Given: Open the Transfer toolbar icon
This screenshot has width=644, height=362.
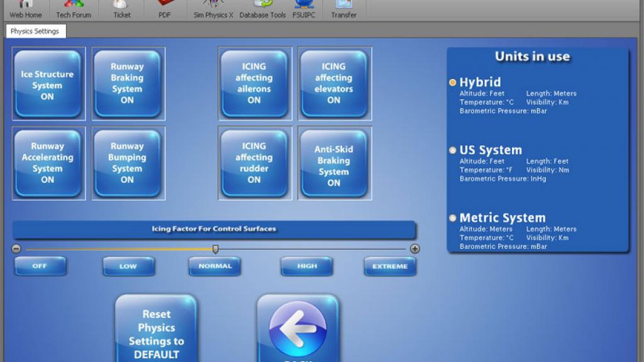Looking at the screenshot, I should click(344, 9).
